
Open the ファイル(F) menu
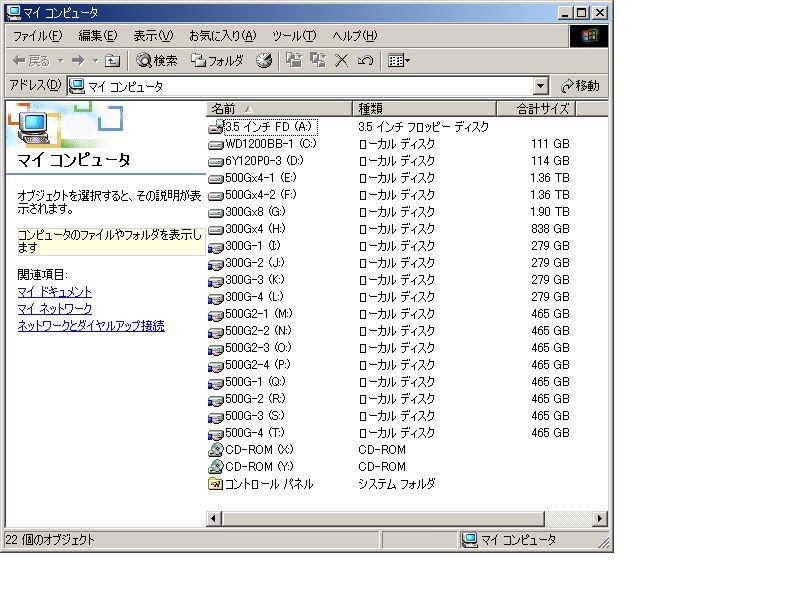tap(37, 36)
